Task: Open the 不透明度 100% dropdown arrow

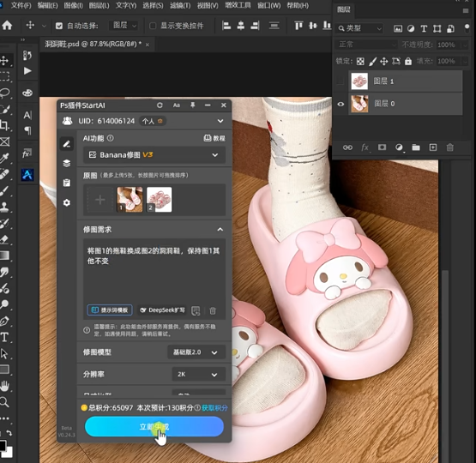Action: (x=465, y=45)
